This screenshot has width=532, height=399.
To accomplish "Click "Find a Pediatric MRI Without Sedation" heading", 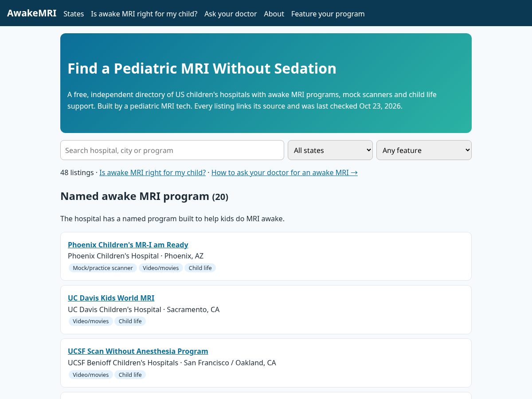I will (202, 68).
